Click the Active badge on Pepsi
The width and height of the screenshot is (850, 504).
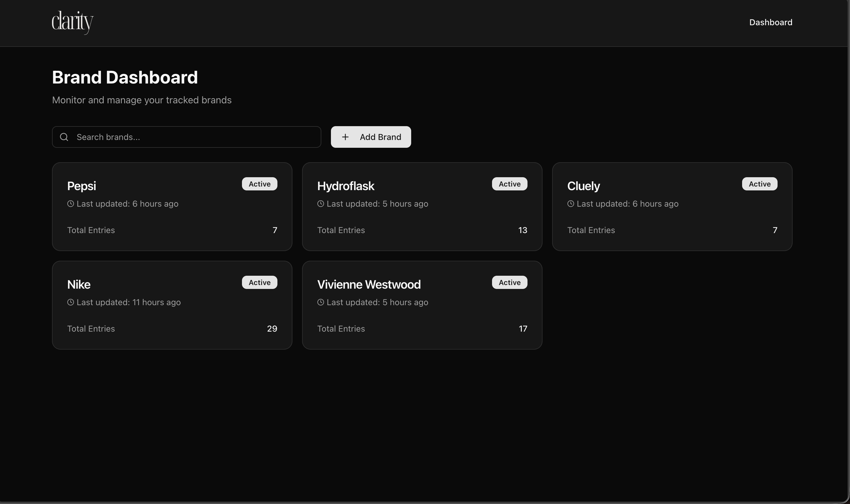click(259, 184)
